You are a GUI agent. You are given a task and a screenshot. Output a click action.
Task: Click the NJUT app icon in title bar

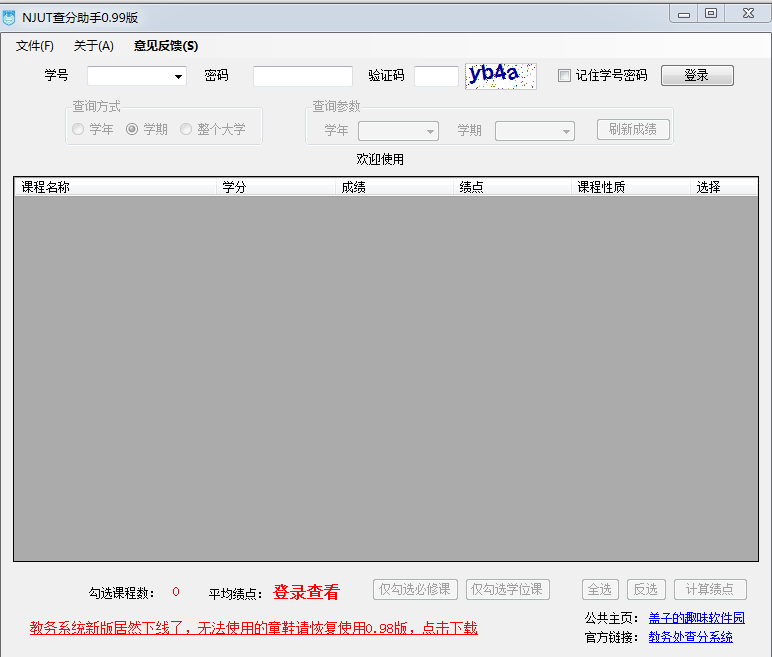(x=9, y=18)
